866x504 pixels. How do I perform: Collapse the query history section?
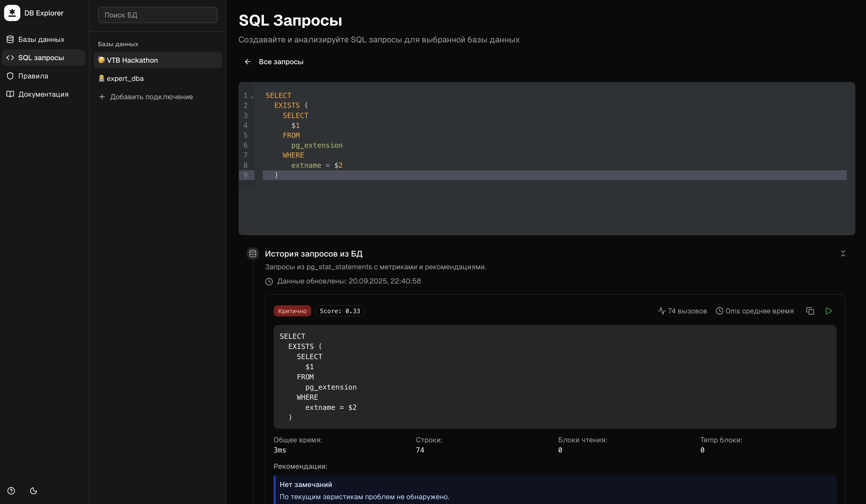[x=843, y=254]
